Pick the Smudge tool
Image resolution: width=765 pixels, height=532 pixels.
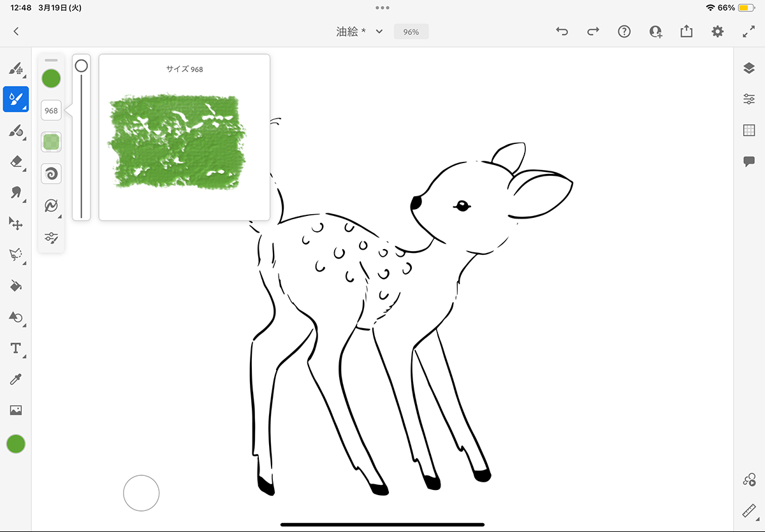[16, 192]
